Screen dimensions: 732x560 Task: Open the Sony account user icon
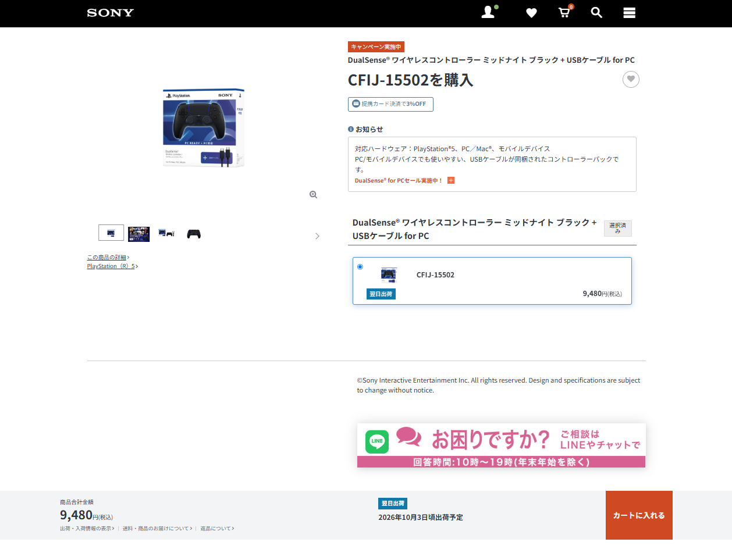point(489,12)
